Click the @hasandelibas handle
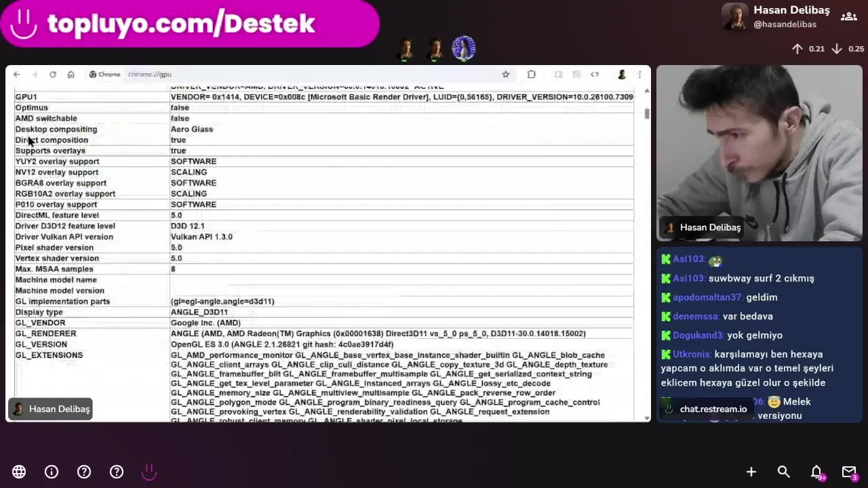 point(785,24)
